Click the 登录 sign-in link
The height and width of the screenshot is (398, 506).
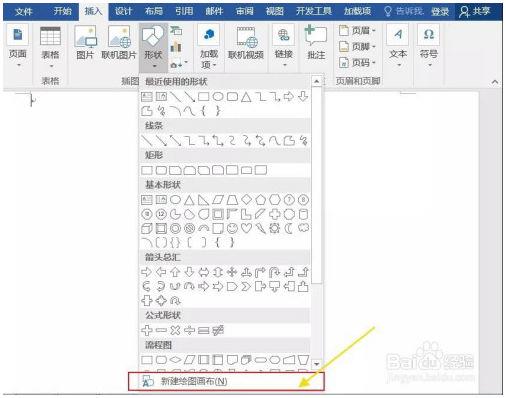point(440,12)
